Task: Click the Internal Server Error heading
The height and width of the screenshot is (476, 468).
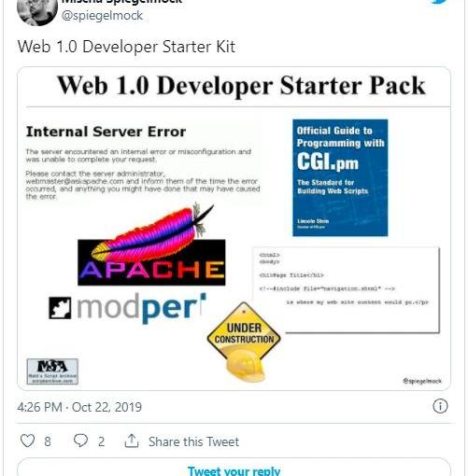Action: pos(106,132)
